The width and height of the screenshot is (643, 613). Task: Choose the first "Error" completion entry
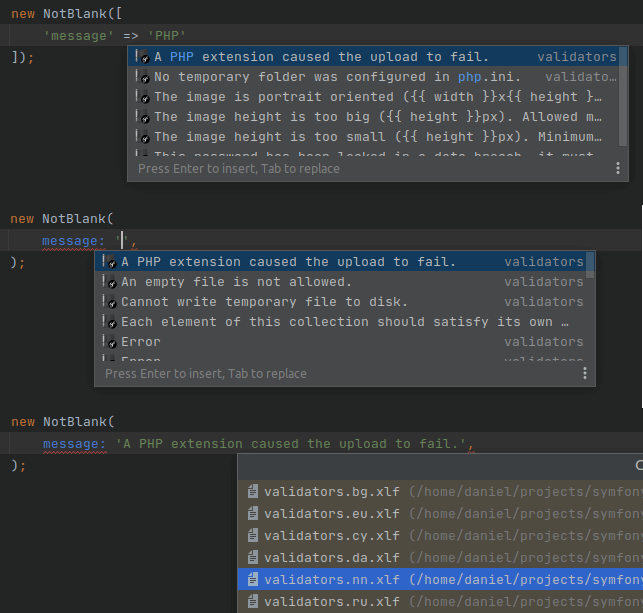coord(141,342)
